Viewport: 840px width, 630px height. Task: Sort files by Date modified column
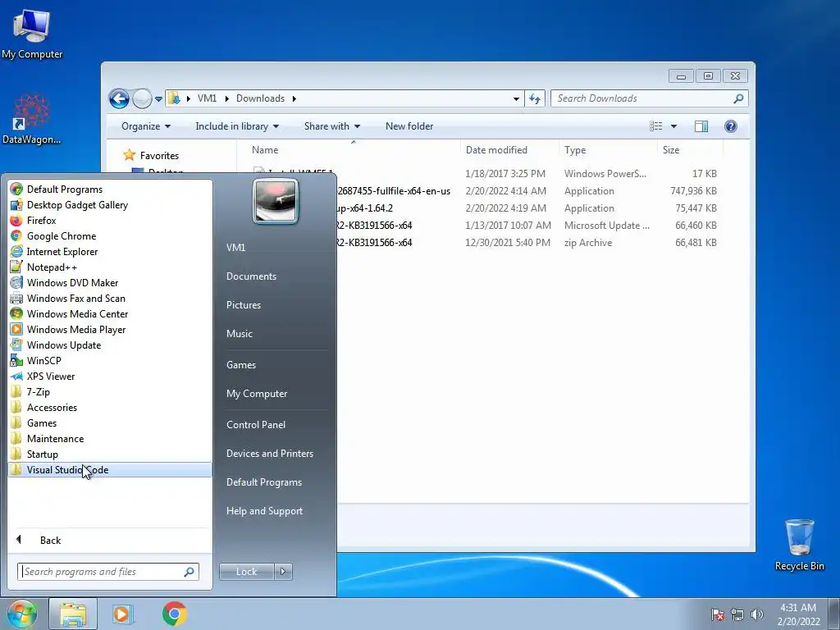509,150
